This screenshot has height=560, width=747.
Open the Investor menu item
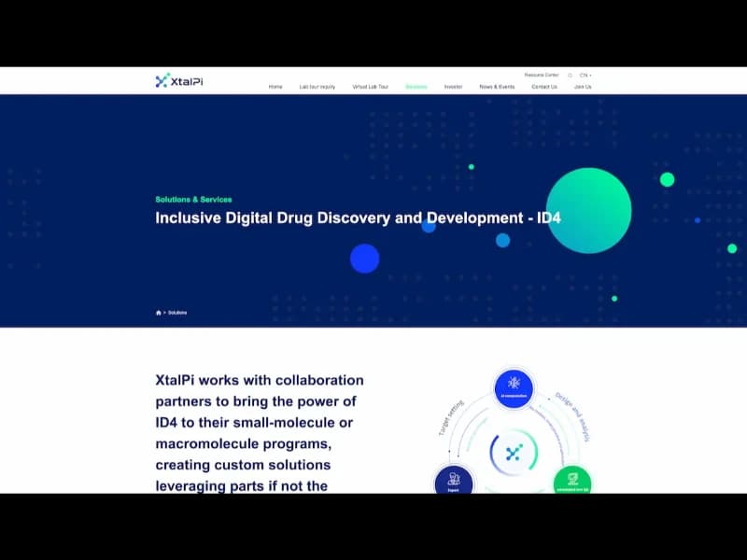453,87
